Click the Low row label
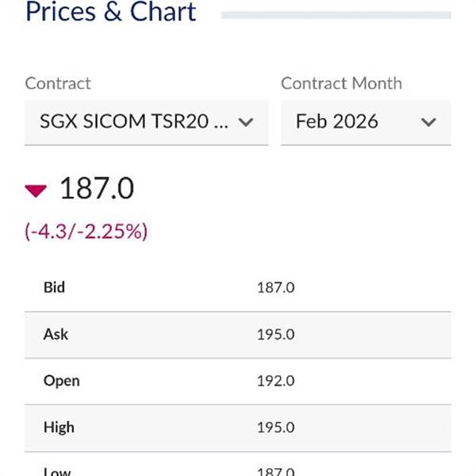The width and height of the screenshot is (476, 476). pos(56,470)
